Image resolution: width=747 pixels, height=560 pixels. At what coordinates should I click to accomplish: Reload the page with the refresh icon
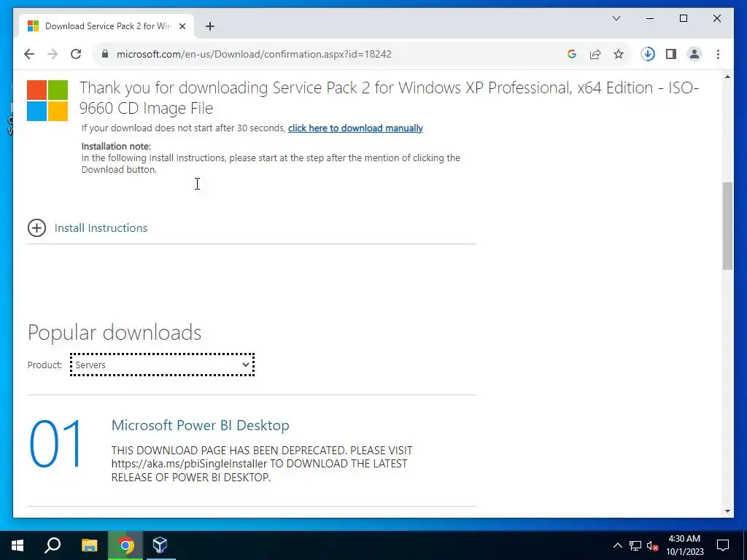[x=76, y=54]
